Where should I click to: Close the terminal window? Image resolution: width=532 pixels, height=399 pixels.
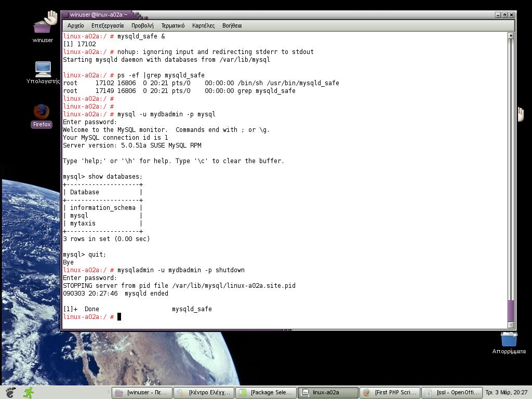coord(511,15)
